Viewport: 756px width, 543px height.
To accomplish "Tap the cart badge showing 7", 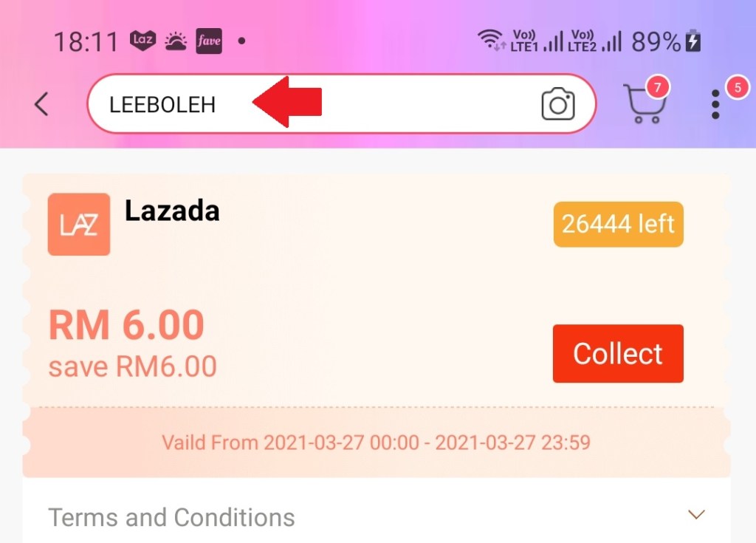I will (x=657, y=87).
